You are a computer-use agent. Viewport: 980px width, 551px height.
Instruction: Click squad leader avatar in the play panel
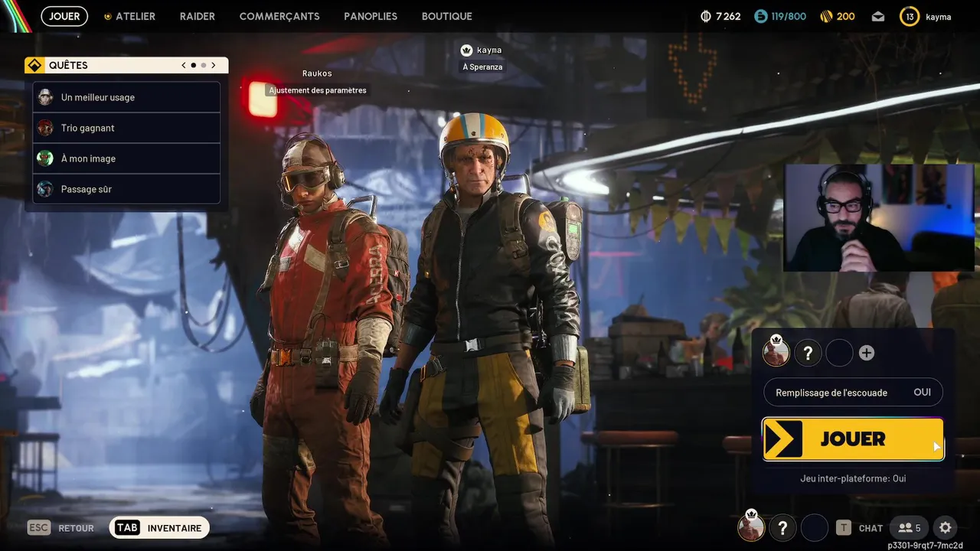[776, 353]
